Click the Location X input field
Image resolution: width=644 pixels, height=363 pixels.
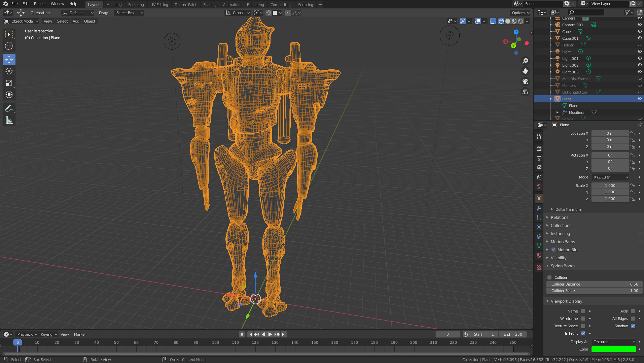(610, 133)
